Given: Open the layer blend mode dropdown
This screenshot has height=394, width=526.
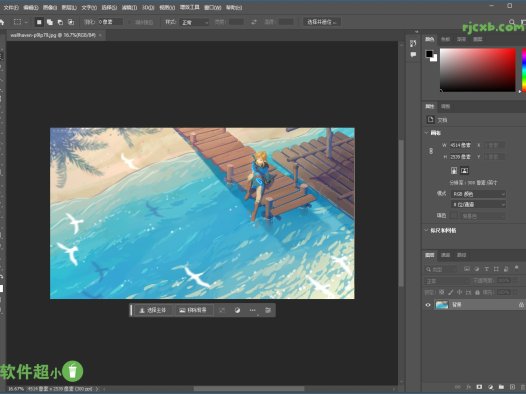Looking at the screenshot, I should 447,281.
